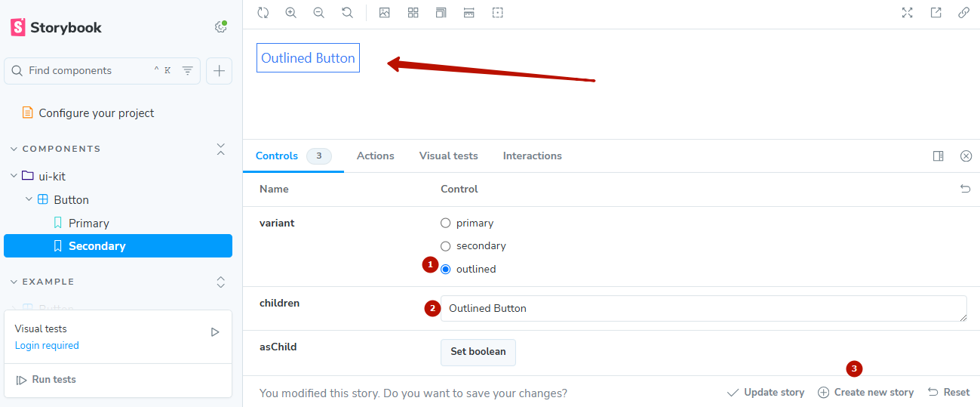Click Reset button in save bar
Screen dimensions: 980x407
948,393
